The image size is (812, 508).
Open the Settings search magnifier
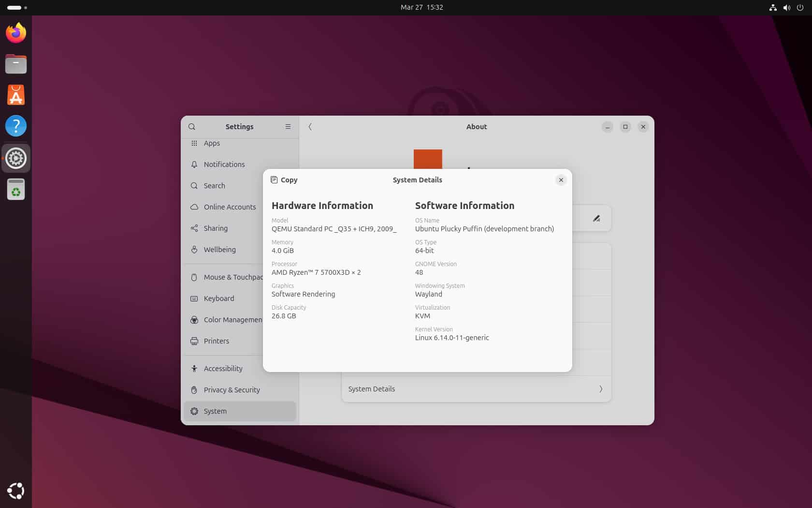(x=192, y=126)
